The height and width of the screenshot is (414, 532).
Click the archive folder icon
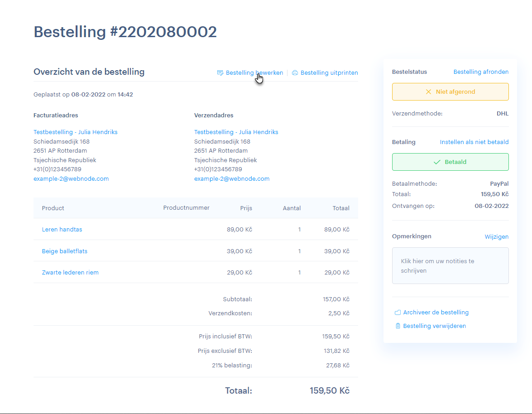click(x=398, y=313)
